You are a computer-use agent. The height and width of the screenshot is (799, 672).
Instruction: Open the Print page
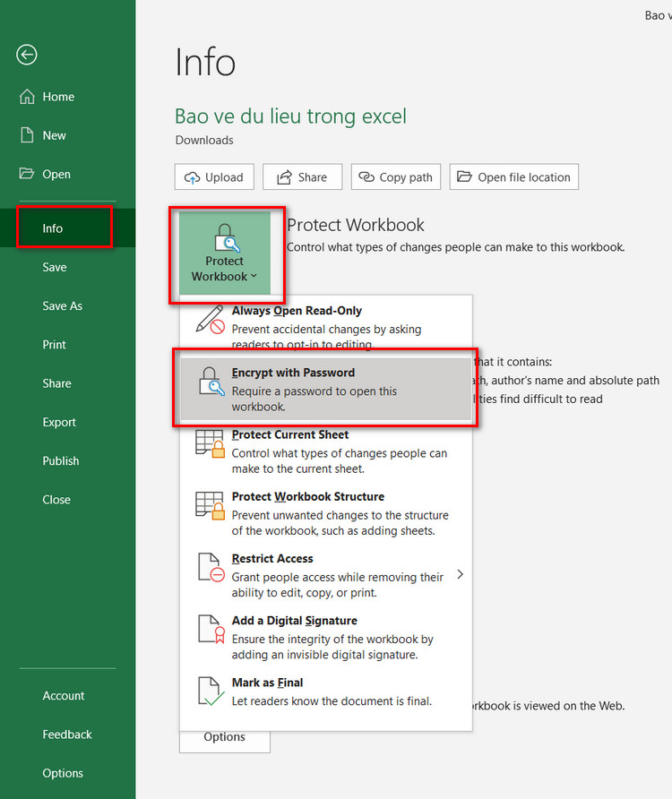coord(68,344)
